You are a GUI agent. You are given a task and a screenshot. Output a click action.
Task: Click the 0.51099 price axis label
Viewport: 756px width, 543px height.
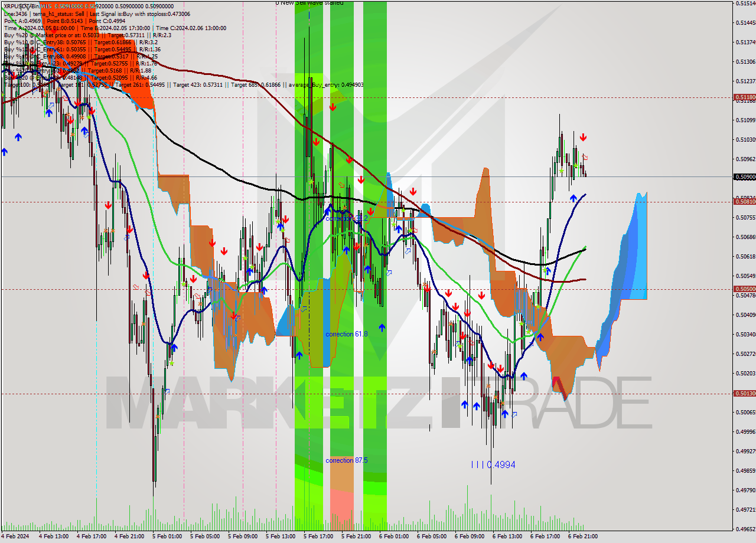[745, 120]
